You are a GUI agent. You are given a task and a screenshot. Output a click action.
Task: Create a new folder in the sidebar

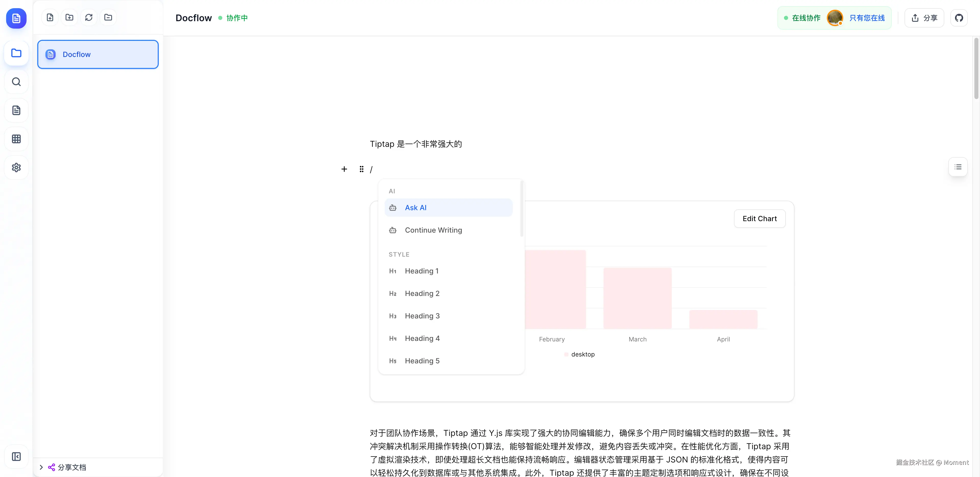tap(69, 17)
